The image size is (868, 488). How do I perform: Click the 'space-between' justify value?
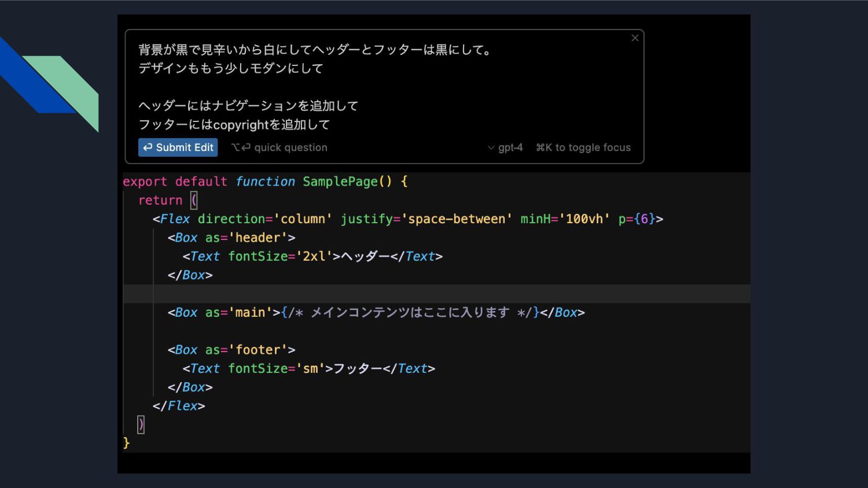pyautogui.click(x=457, y=219)
